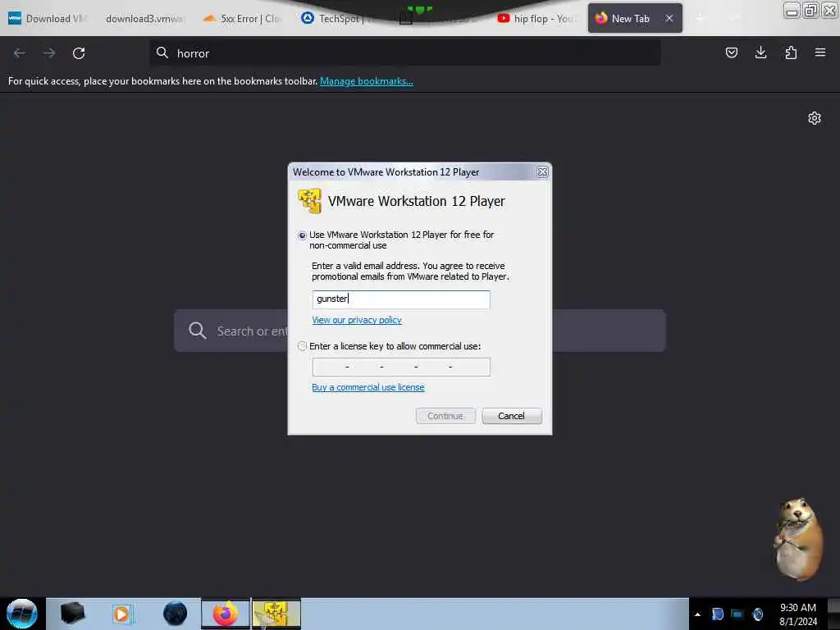Close the New Tab tab
This screenshot has width=840, height=630.
tap(669, 18)
